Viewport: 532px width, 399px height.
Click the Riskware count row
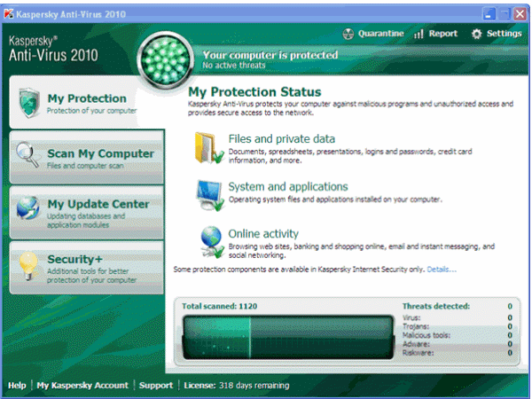[457, 353]
